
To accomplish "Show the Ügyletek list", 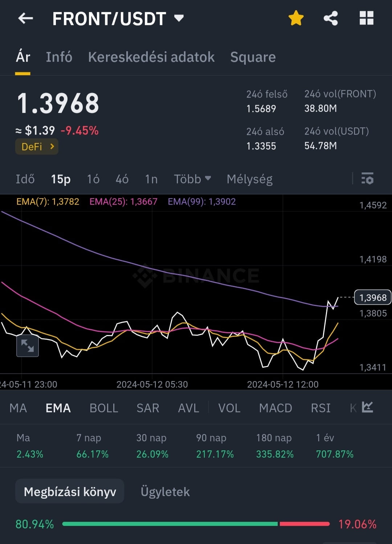I will pos(165,492).
